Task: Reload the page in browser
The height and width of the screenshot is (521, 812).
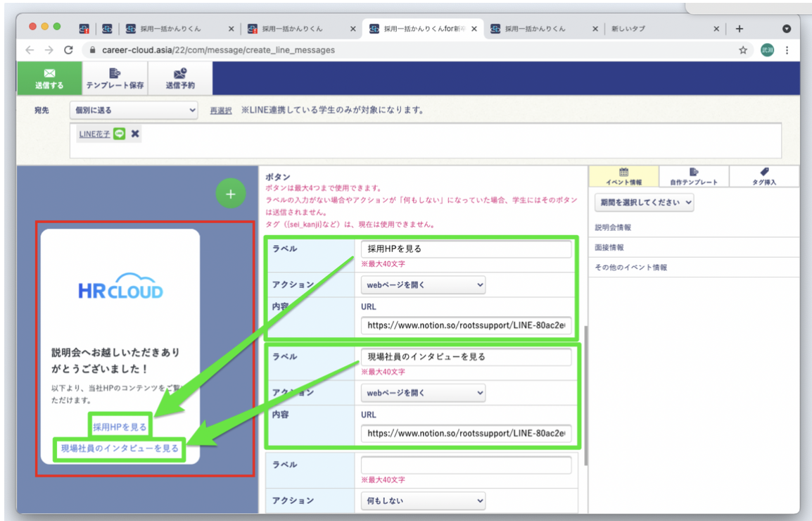Action: 68,50
